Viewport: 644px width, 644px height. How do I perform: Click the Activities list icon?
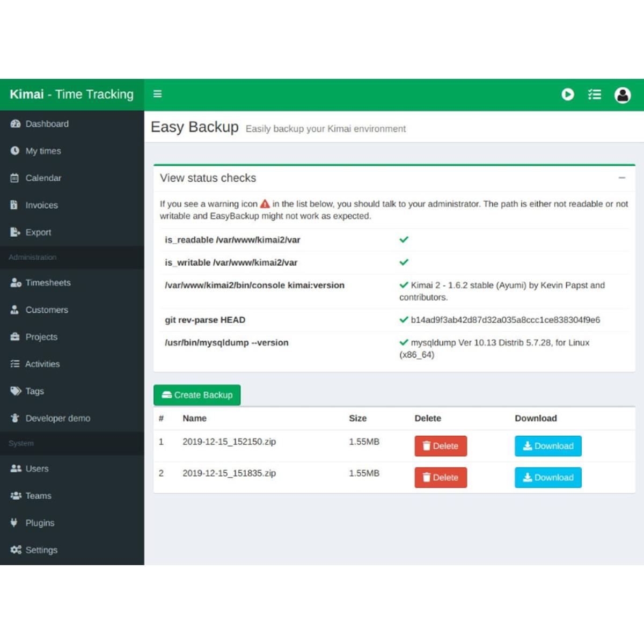point(15,364)
